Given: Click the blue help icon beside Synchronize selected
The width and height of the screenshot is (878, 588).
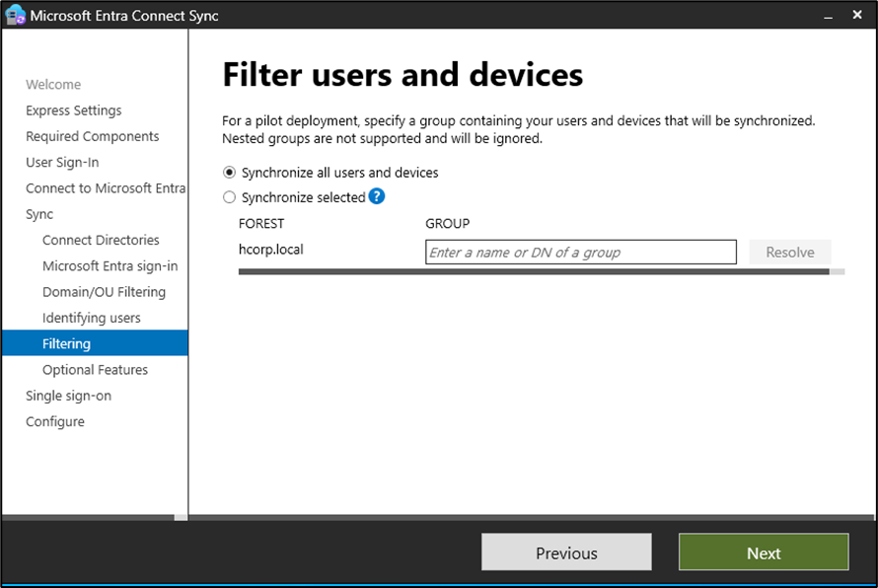Looking at the screenshot, I should (376, 196).
